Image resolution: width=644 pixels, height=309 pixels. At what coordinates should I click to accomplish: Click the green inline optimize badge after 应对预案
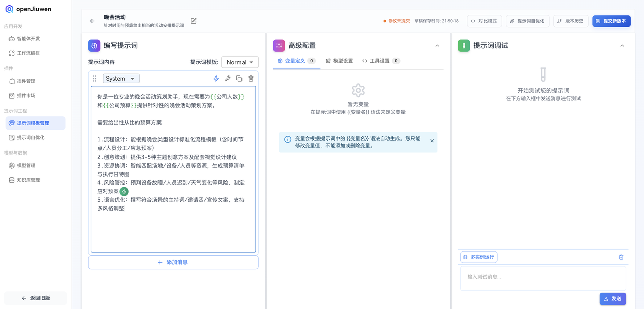pos(124,192)
